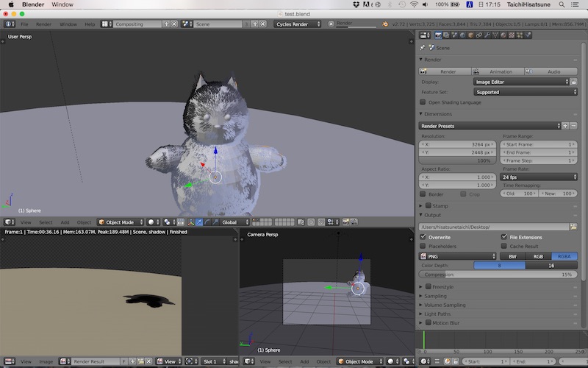Open the Object properties tab
The width and height of the screenshot is (588, 368).
(x=471, y=35)
